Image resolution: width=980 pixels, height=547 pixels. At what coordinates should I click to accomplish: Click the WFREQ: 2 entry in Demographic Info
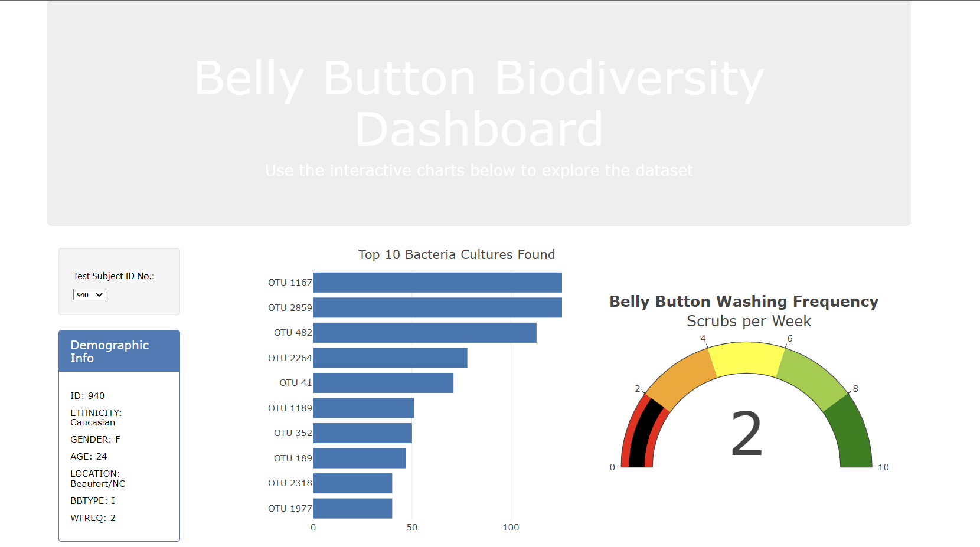click(93, 517)
